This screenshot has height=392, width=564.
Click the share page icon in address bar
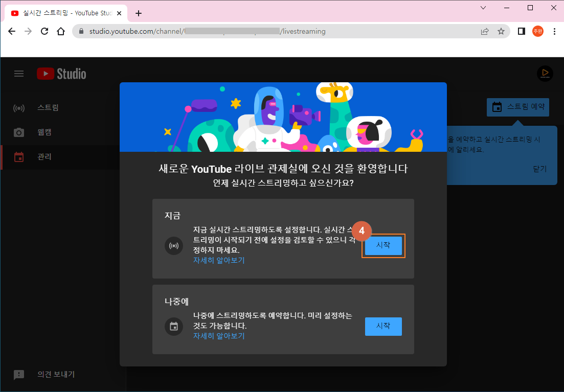485,31
